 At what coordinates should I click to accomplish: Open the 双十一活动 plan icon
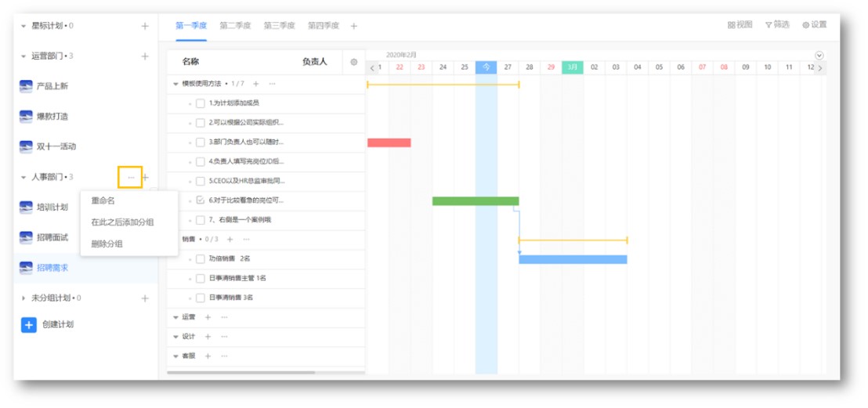pos(26,146)
